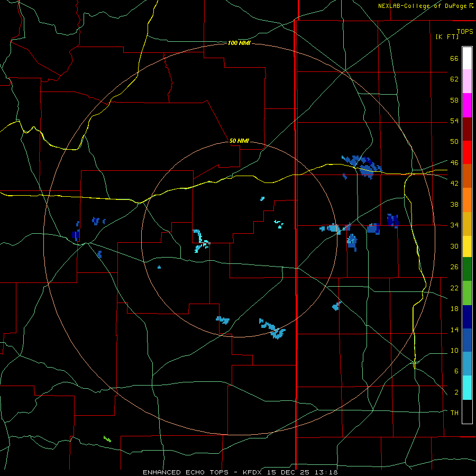The height and width of the screenshot is (476, 476).
Task: Click the dark green legend swatch near 26
Action: (x=467, y=269)
